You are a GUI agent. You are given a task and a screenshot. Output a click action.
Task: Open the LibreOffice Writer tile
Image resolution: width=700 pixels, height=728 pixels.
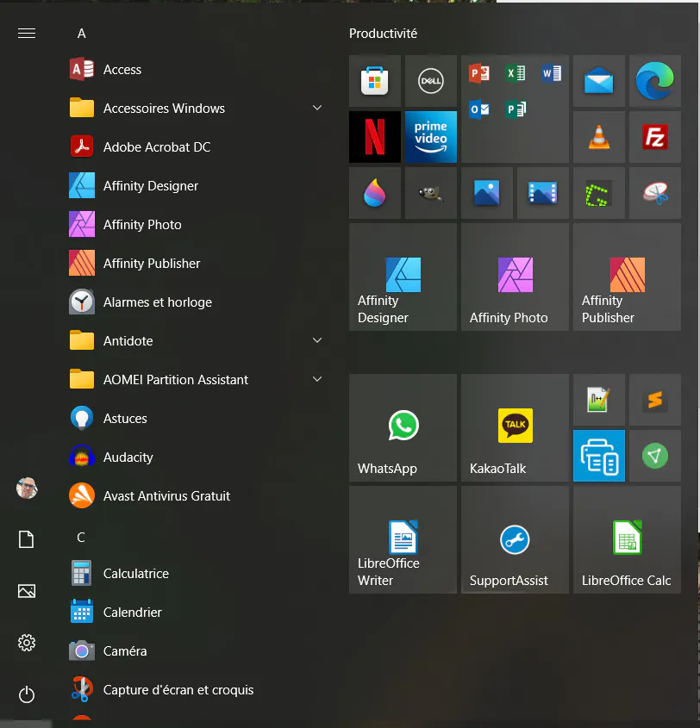(403, 539)
